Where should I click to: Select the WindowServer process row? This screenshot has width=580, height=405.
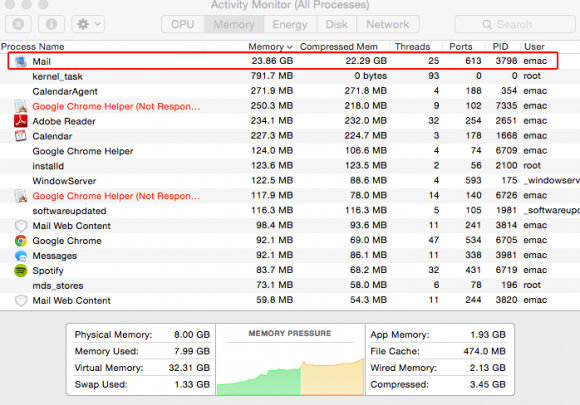pos(290,180)
